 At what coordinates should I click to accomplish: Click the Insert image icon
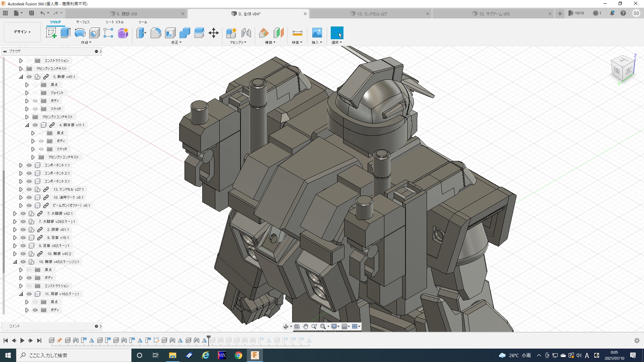317,33
